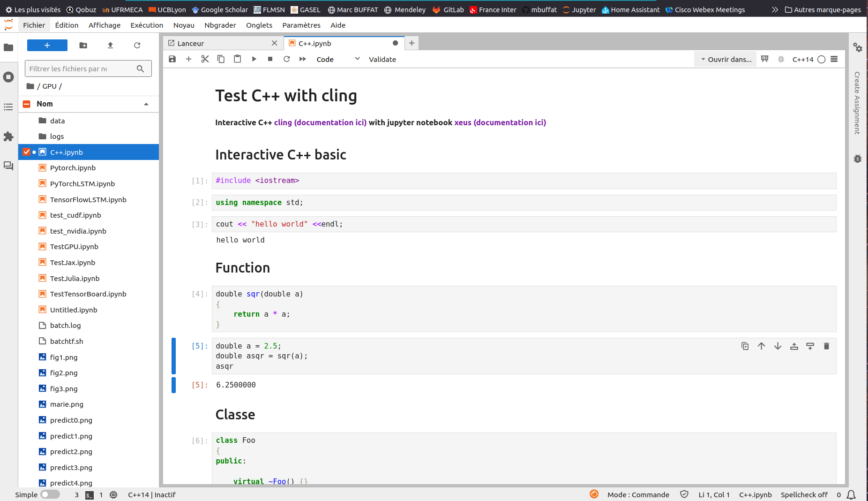Move cell 5 up with arrow icon

pos(761,346)
